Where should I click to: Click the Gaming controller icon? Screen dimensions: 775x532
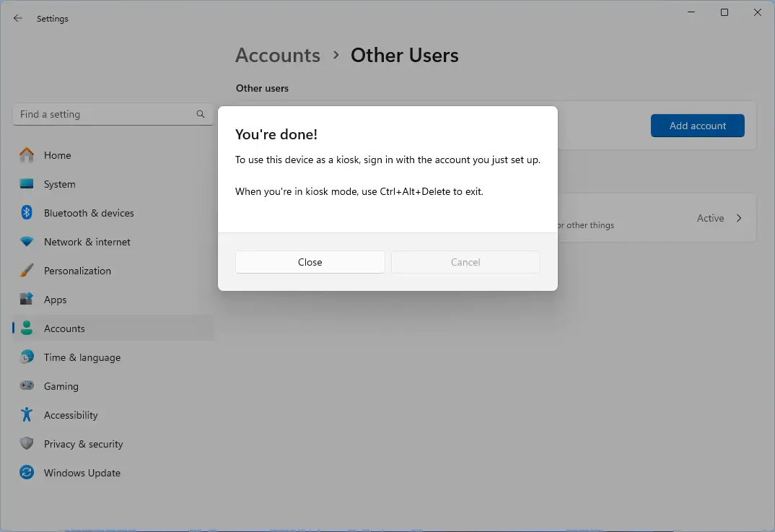click(27, 385)
